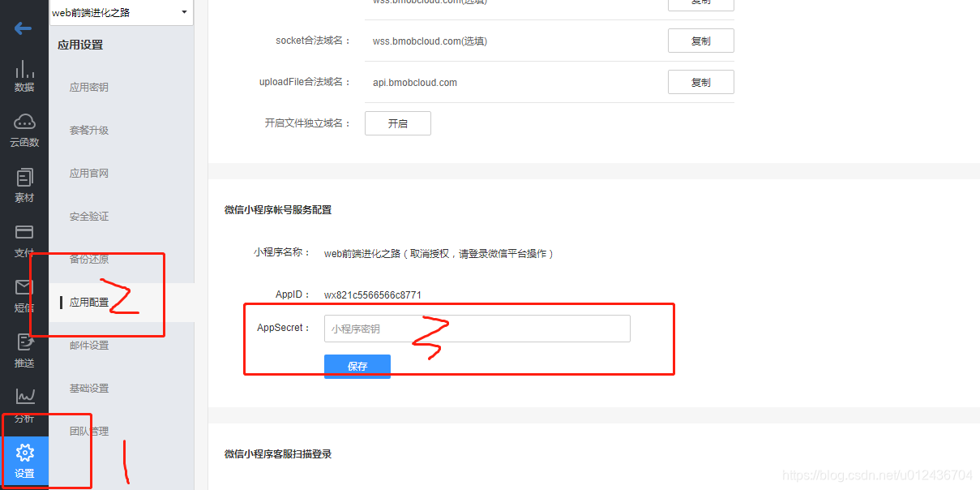
Task: Click the 微信小程序客服扫描登录 heading
Action: coord(278,454)
